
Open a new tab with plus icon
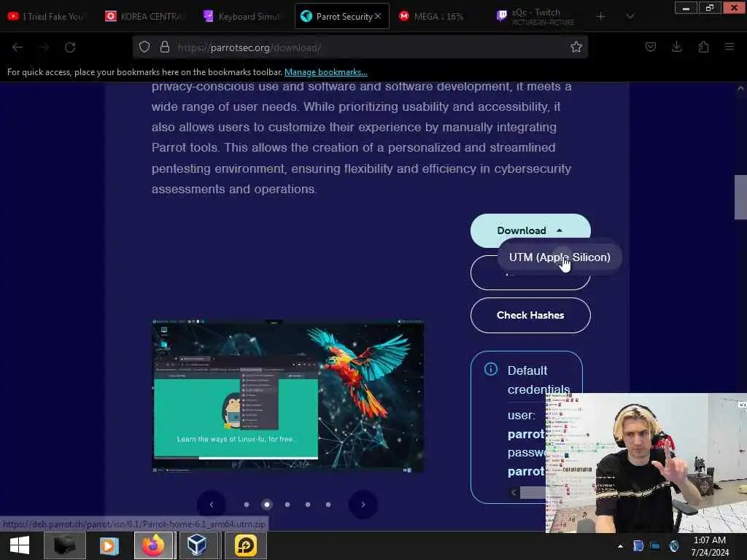tap(601, 17)
